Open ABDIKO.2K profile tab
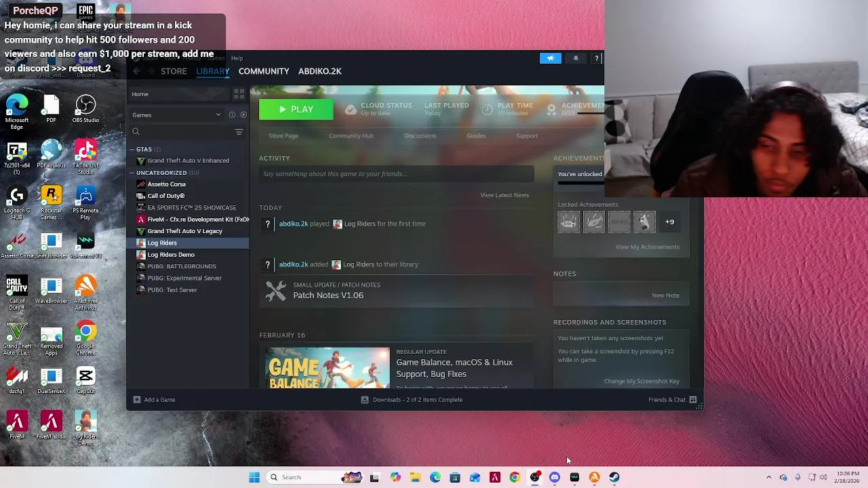 pyautogui.click(x=319, y=71)
